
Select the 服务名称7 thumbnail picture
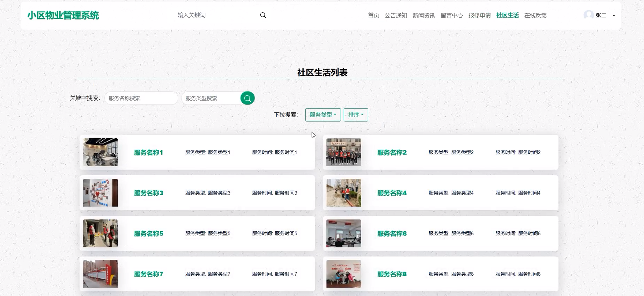tap(100, 274)
